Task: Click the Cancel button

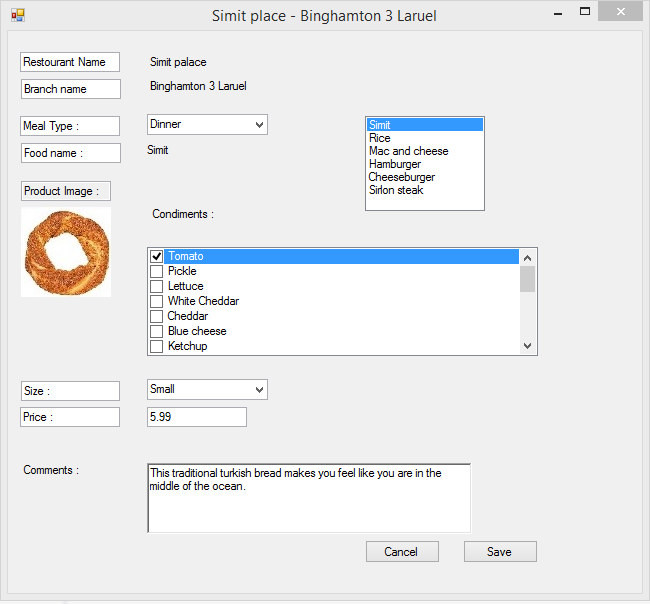Action: (x=401, y=552)
